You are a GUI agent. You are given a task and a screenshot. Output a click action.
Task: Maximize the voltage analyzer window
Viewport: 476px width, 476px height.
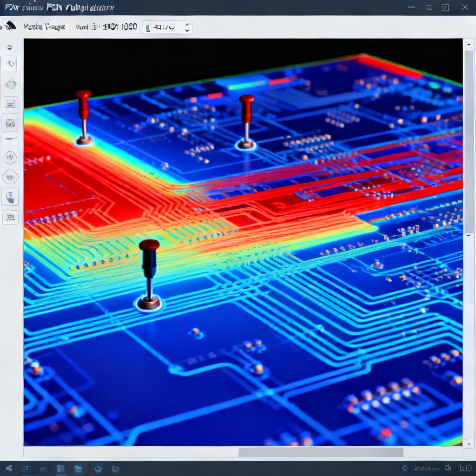[429, 7]
